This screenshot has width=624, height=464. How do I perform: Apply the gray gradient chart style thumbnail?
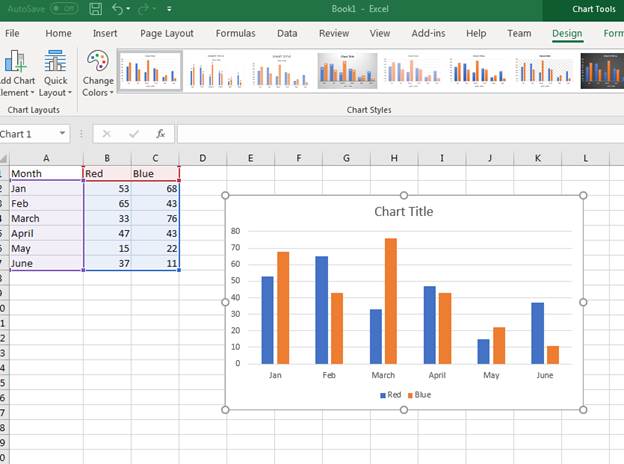coord(347,71)
